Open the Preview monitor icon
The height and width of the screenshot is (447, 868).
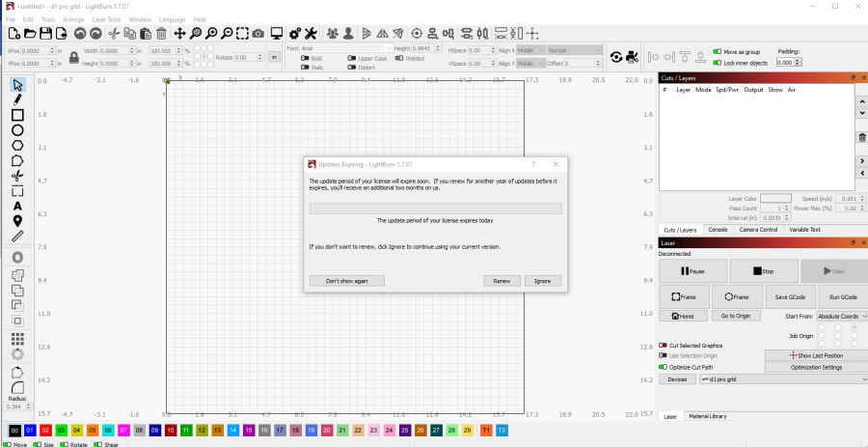[x=277, y=33]
